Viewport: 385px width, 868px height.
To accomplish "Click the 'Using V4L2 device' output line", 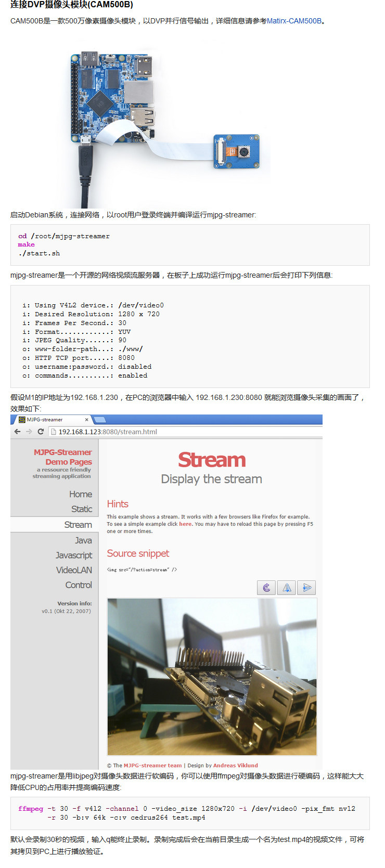I will (93, 305).
